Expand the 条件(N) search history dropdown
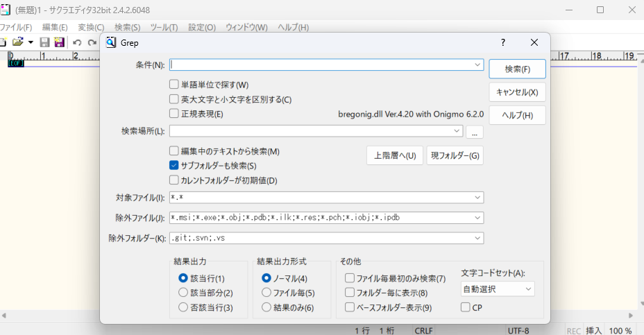Screen dimensions: 644x335 pyautogui.click(x=477, y=65)
